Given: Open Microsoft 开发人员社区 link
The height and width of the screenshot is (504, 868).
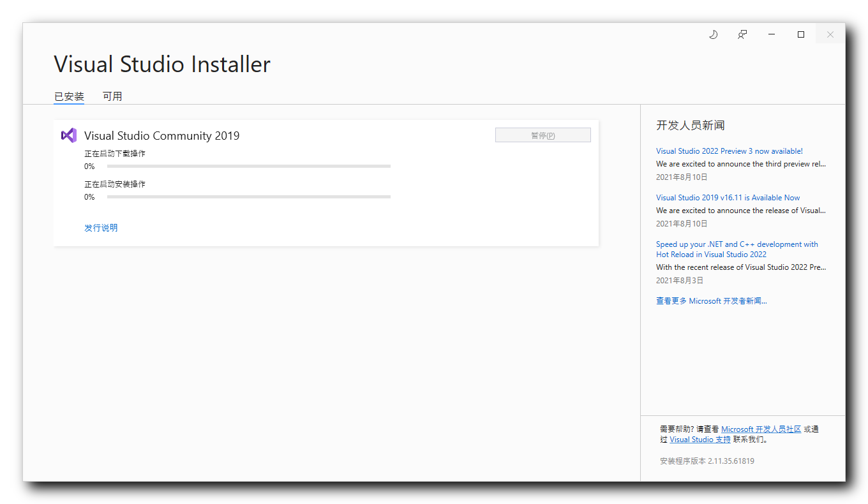Looking at the screenshot, I should (x=761, y=429).
